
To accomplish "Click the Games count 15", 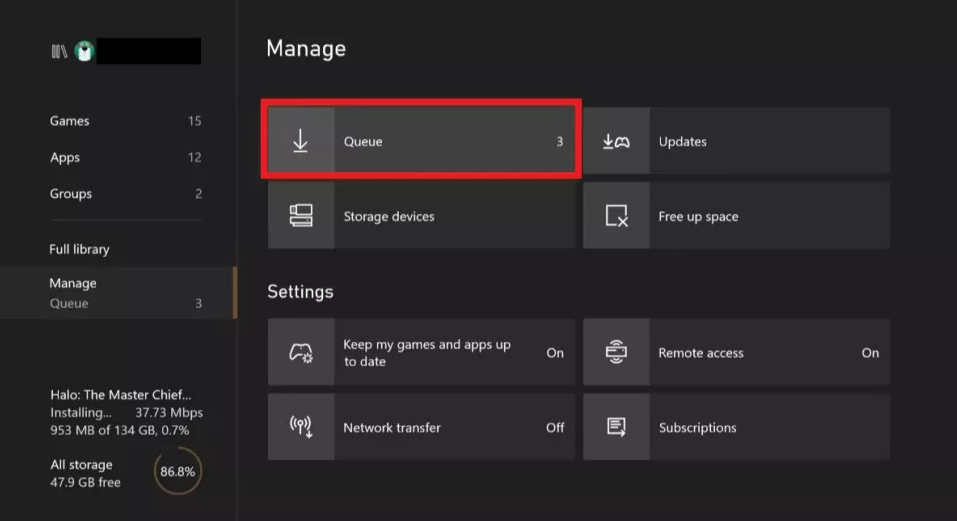I will (195, 121).
